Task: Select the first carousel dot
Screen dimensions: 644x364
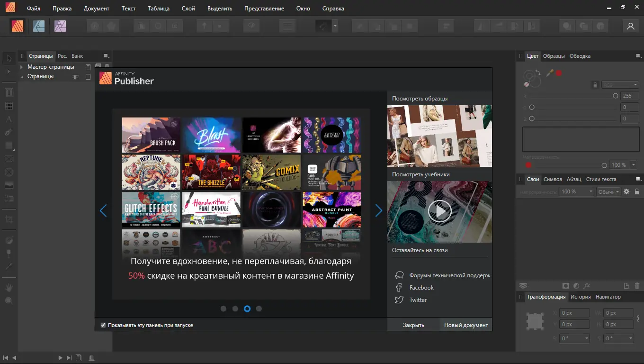Action: click(224, 309)
